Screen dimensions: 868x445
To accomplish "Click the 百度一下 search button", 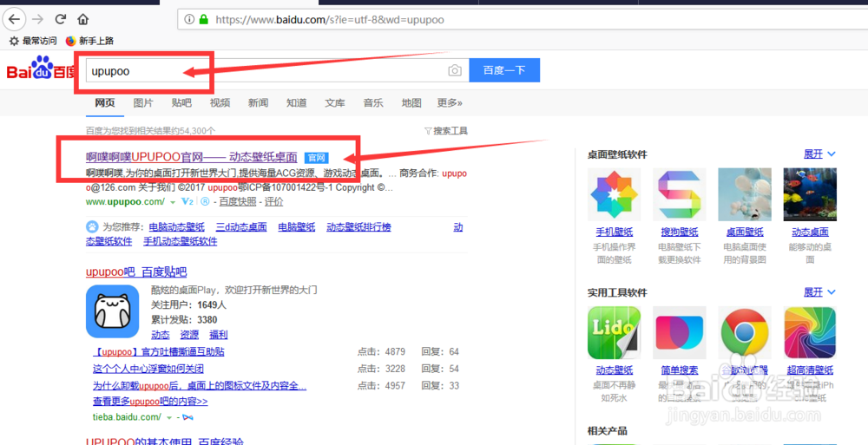I will click(x=504, y=70).
